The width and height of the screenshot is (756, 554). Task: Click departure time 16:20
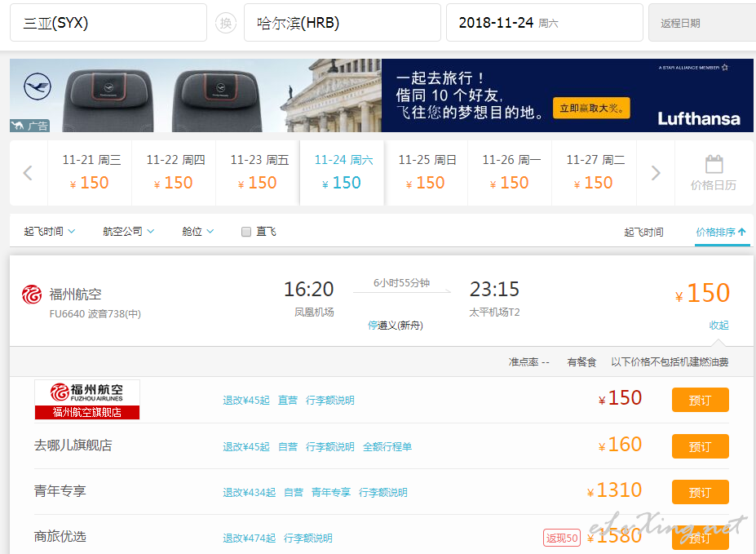click(308, 290)
